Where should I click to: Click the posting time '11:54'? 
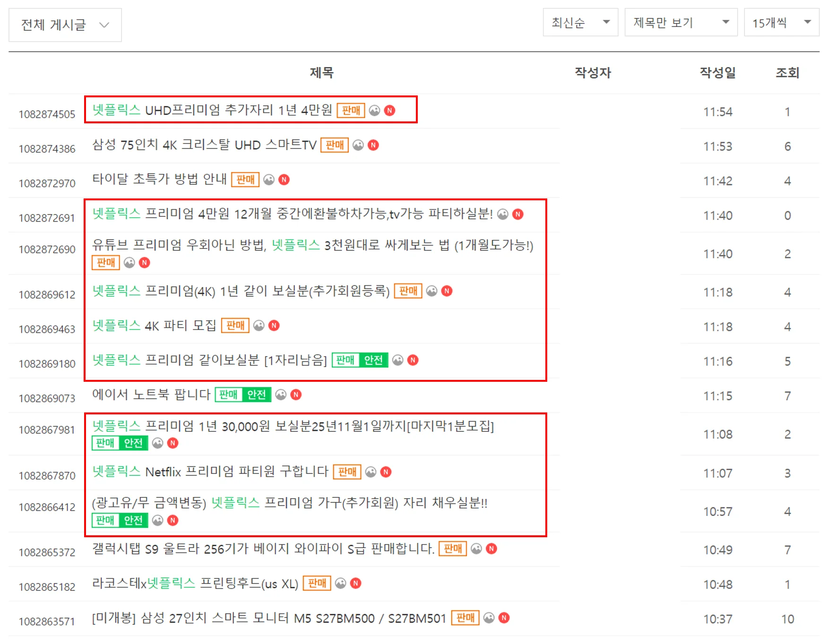click(x=718, y=112)
